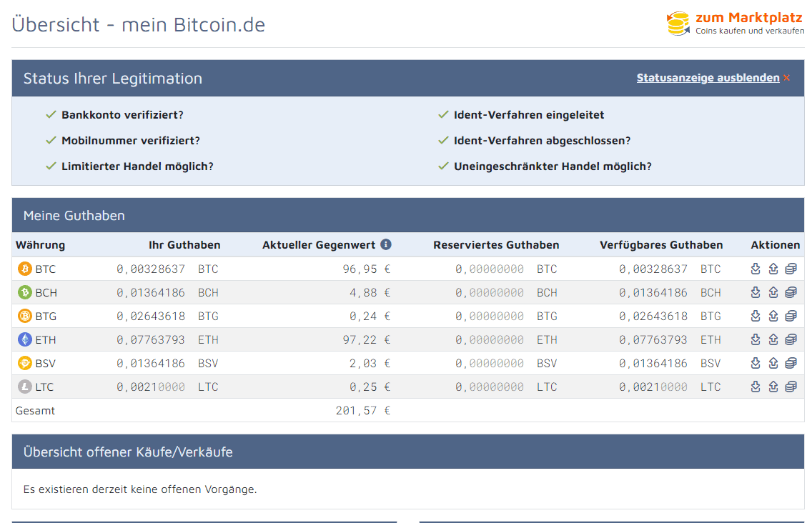The image size is (812, 523).
Task: Open the ETH coin-stack action icon
Action: (791, 339)
